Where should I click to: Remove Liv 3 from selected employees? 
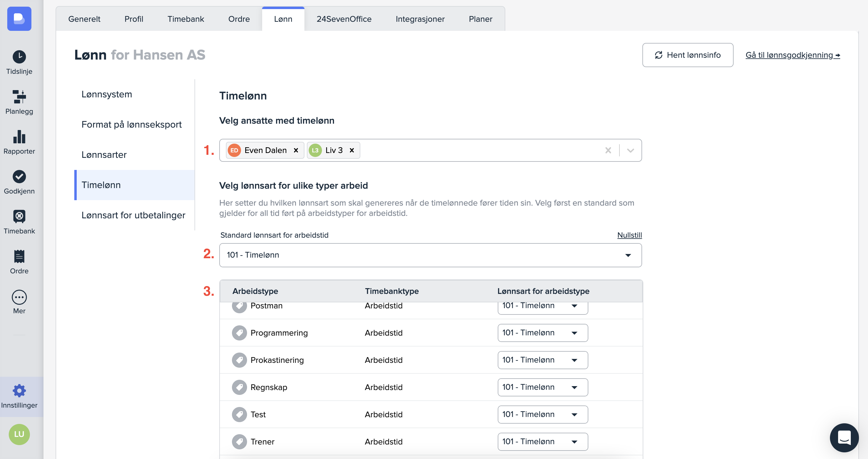coord(352,150)
